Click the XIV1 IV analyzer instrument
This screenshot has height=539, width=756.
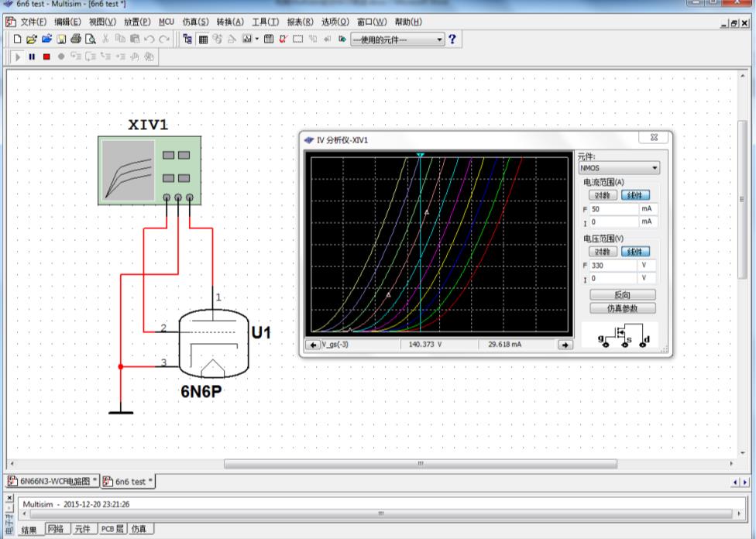[x=149, y=170]
